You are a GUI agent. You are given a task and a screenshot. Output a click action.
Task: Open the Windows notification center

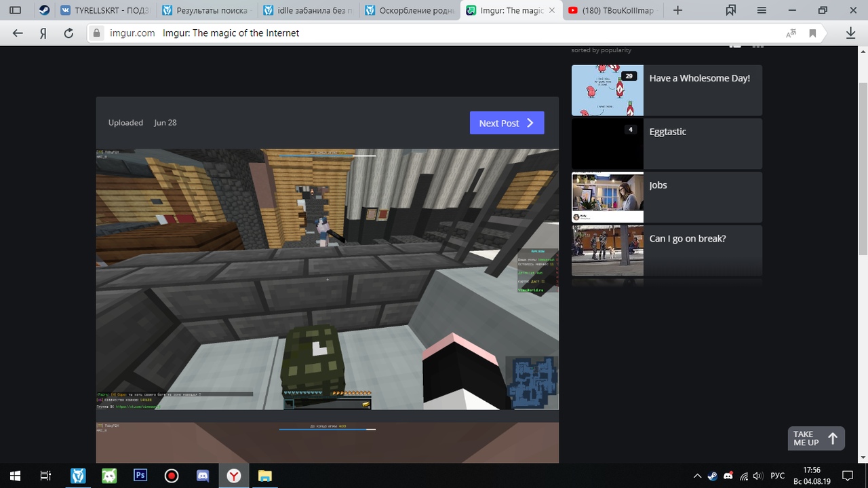pos(848,476)
